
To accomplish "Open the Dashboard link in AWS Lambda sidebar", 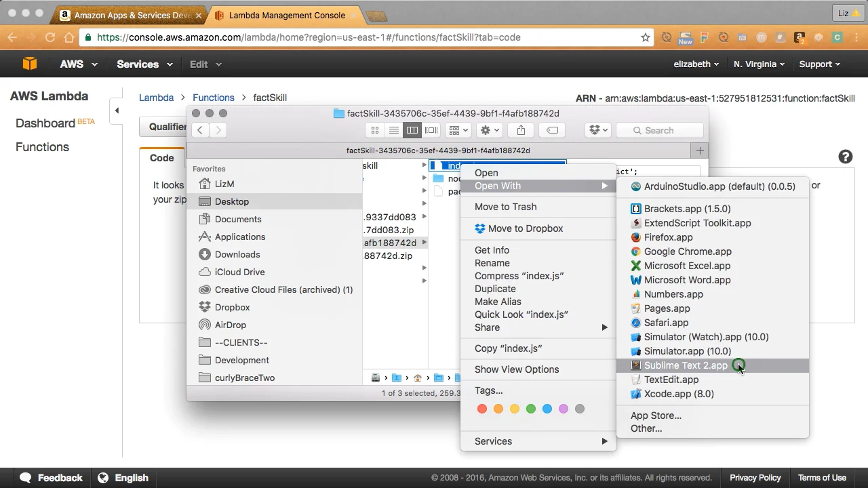I will [x=45, y=123].
